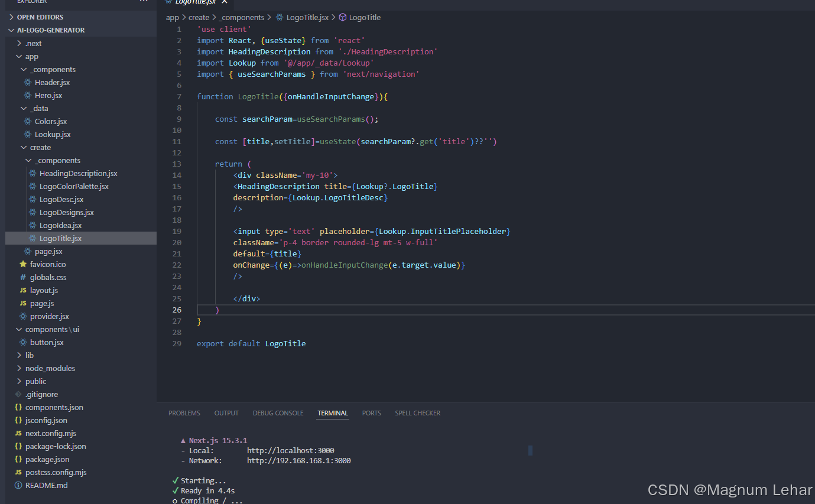
Task: Click the LogoDesigns.jsx file icon
Action: coord(33,212)
